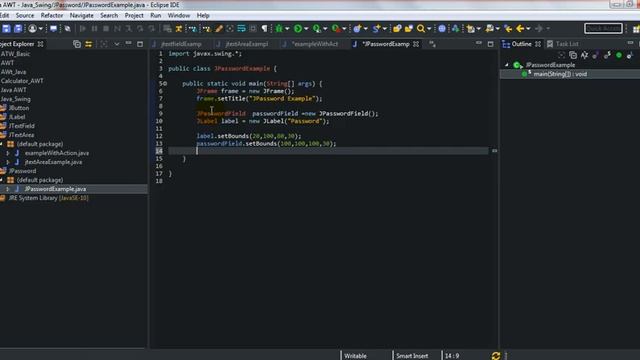
Task: Close the JPasswordExamp editor tab
Action: click(416, 44)
